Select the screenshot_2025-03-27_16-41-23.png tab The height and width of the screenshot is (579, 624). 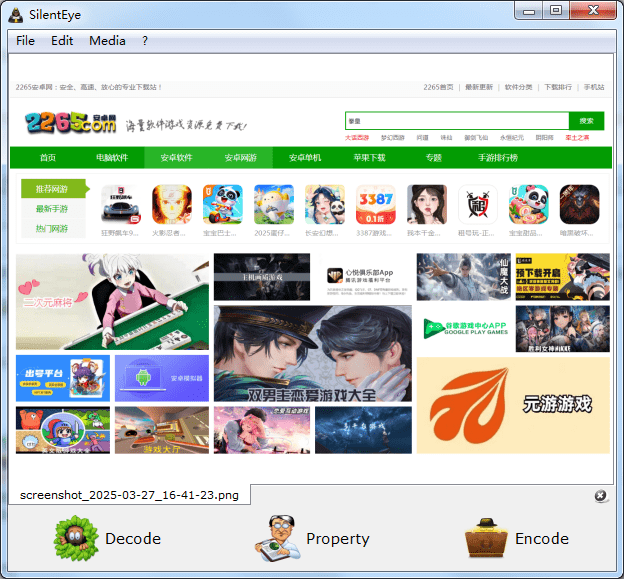tap(129, 495)
